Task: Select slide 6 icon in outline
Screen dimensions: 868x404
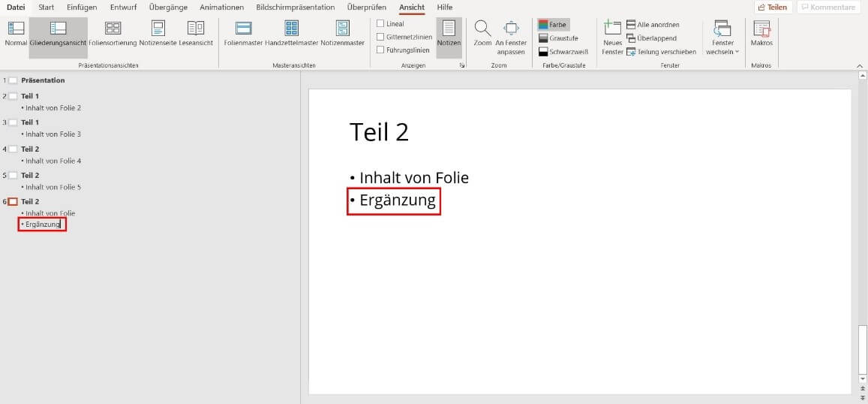Action: pos(13,202)
